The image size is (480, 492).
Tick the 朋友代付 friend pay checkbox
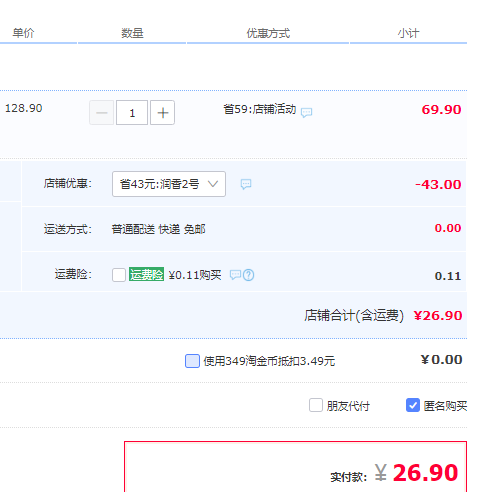(x=316, y=405)
